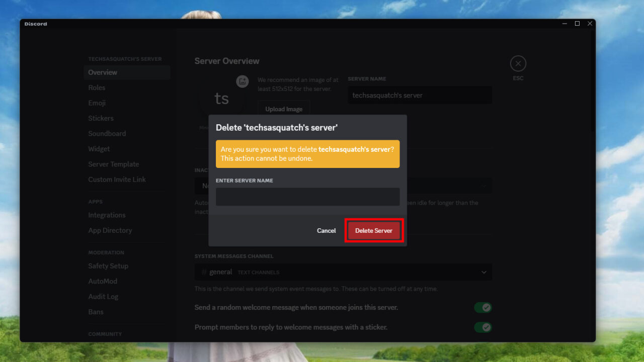Cancel the server deletion dialog

tap(326, 230)
